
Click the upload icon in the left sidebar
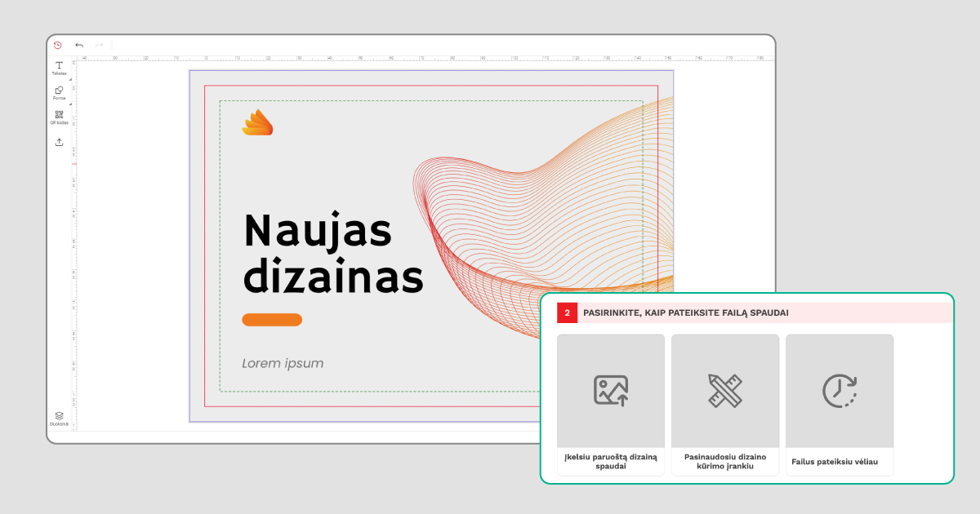click(x=59, y=141)
